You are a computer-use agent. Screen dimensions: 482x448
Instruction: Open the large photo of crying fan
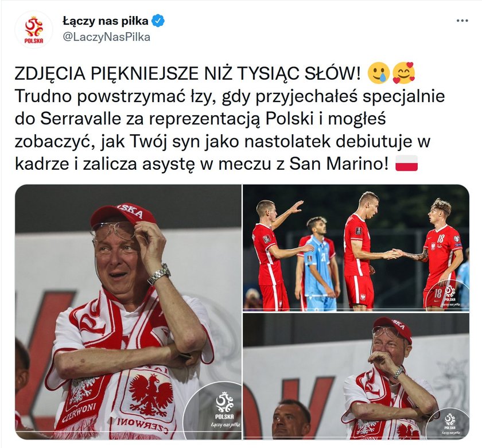[x=128, y=311]
